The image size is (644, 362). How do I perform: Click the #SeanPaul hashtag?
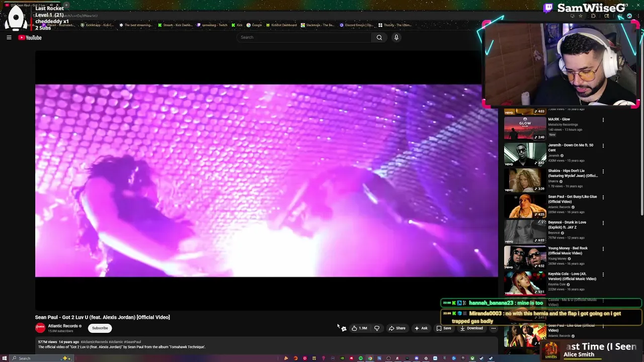[132, 342]
